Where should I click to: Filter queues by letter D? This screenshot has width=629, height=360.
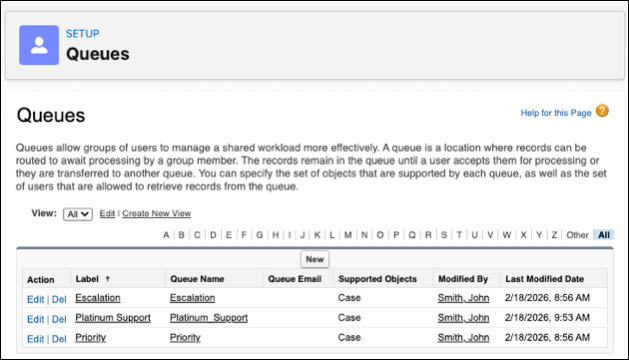(213, 235)
